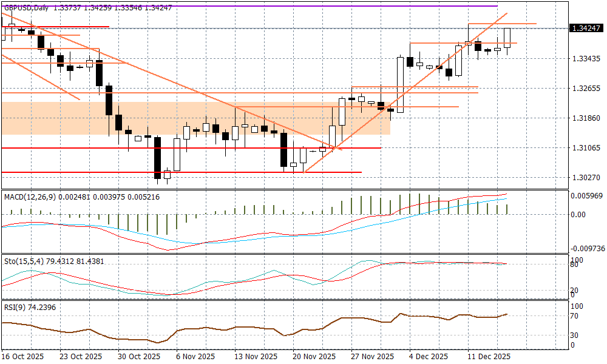
Task: Select the orange shaded rectangle zone
Action: point(61,118)
